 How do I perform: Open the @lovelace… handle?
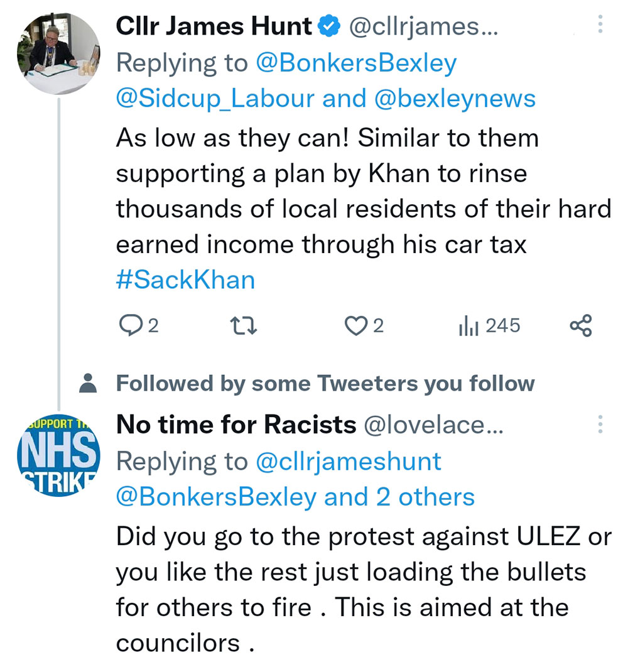(433, 426)
